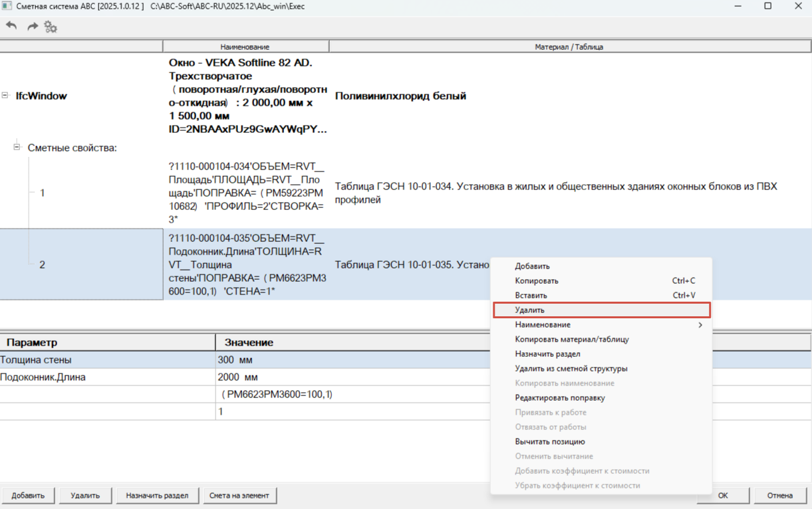Open the gears settings icon
Image resolution: width=812 pixels, height=509 pixels.
pyautogui.click(x=51, y=27)
